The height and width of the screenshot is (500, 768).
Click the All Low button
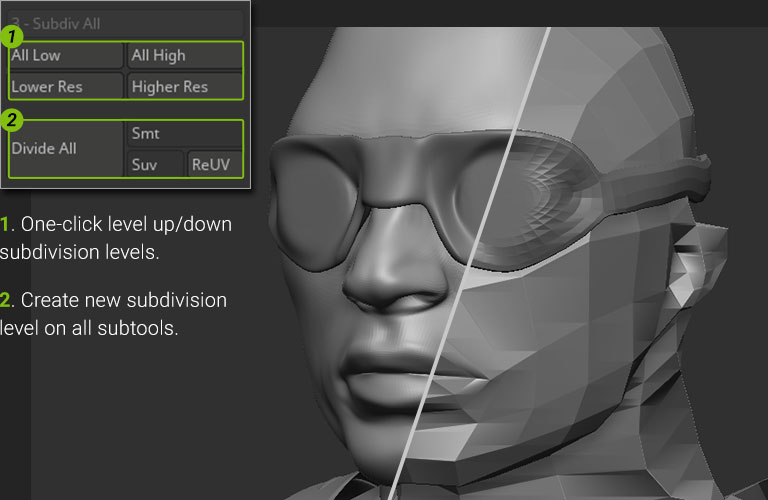pos(66,56)
